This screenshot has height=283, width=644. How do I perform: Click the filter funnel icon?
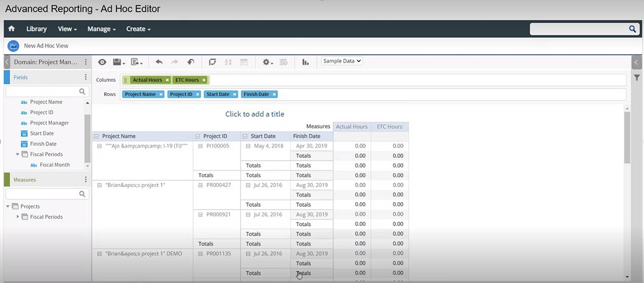point(637,77)
